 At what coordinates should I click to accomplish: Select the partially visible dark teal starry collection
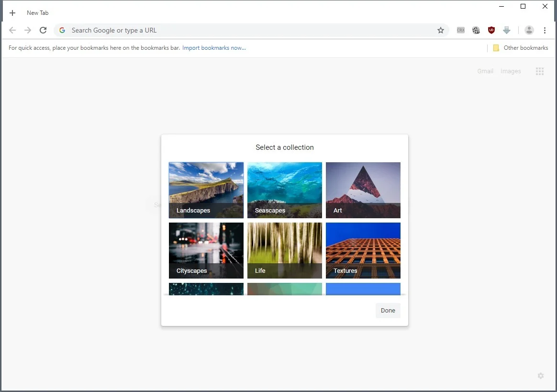[x=206, y=289]
